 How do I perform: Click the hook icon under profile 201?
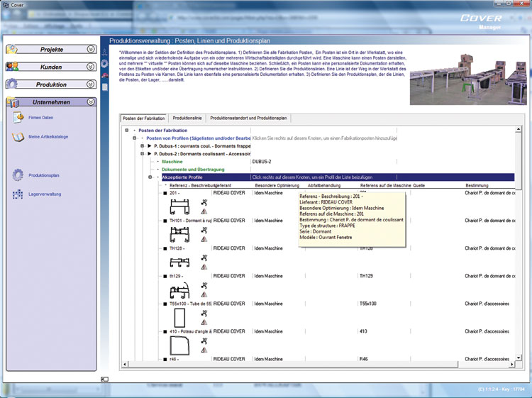tap(204, 203)
